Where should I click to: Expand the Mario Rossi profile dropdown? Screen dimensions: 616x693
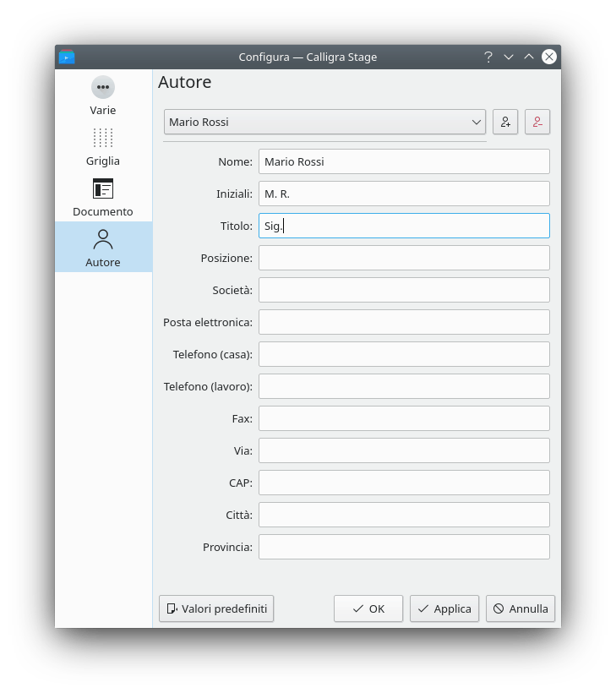pyautogui.click(x=324, y=122)
